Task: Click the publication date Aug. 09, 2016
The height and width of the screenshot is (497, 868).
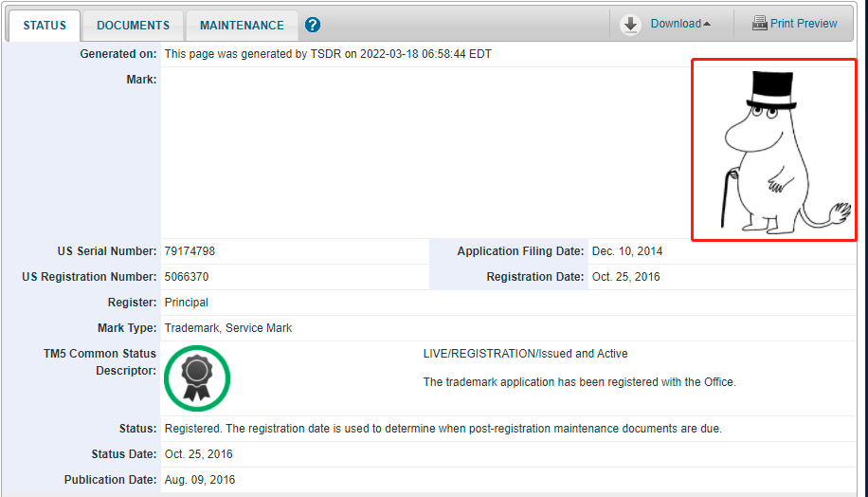Action: pos(200,480)
